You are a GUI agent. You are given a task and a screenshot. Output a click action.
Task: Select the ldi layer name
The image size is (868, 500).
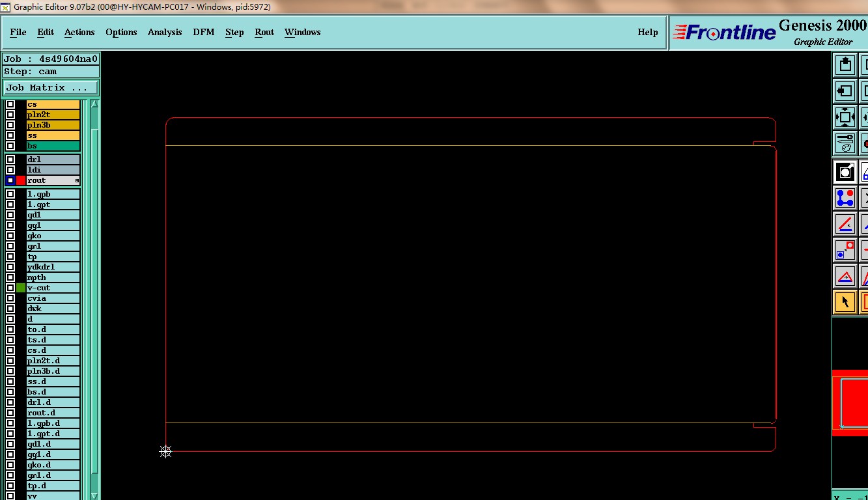[53, 170]
